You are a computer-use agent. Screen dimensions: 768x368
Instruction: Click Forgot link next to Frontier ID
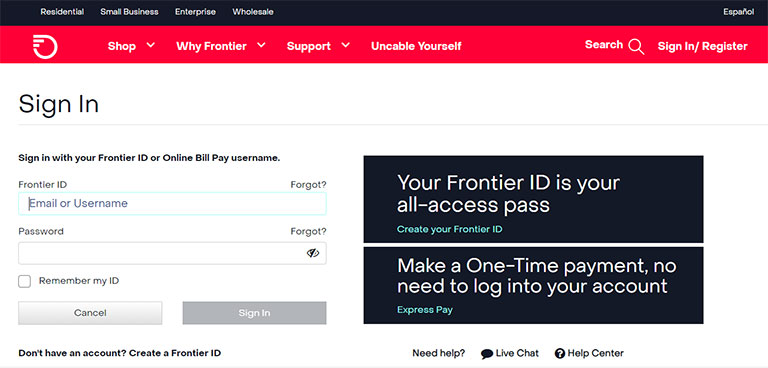(x=308, y=185)
